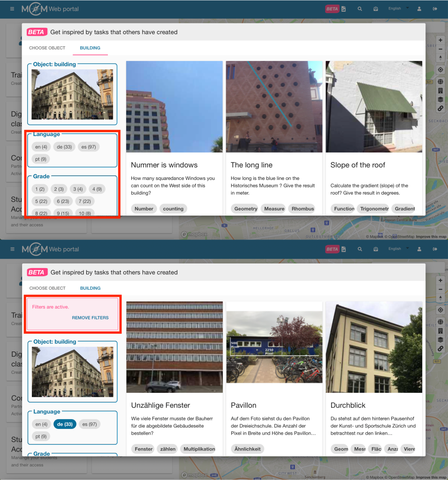Click building map icon in upper screenshot
448x480 pixels.
click(440, 90)
